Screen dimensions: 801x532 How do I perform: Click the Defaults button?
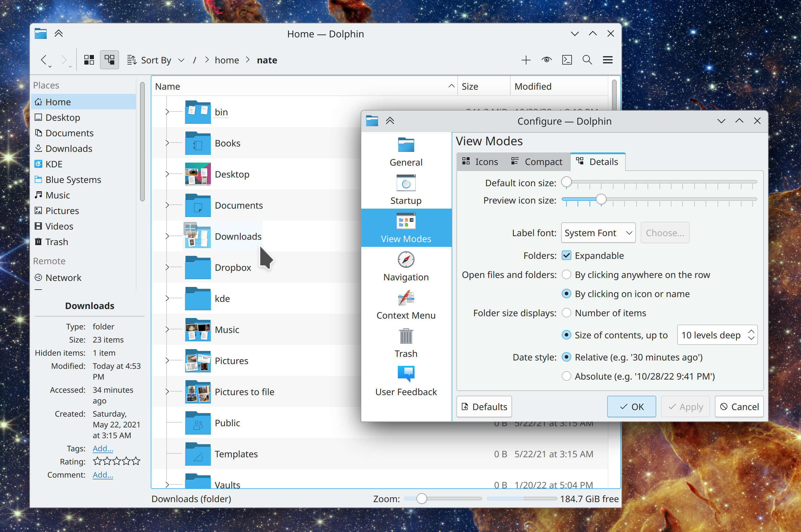(484, 406)
